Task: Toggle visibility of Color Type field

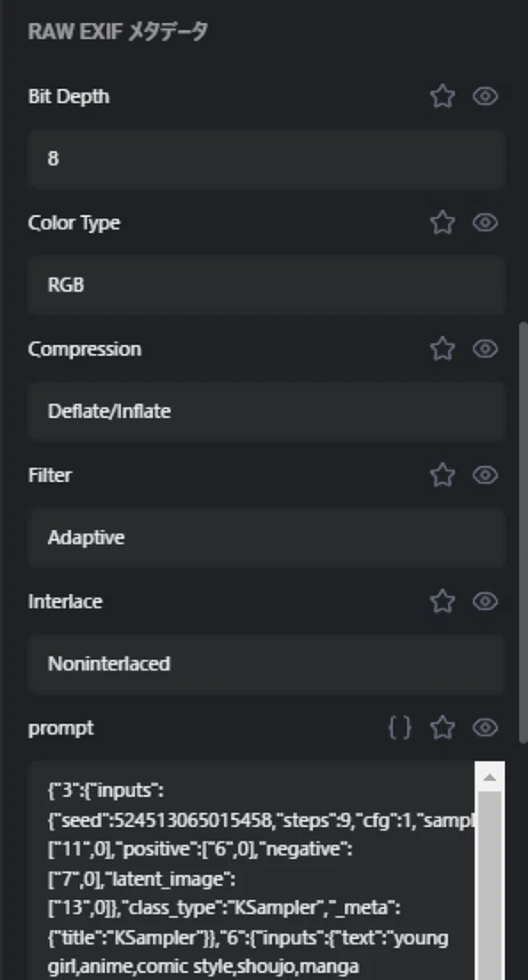Action: (485, 222)
